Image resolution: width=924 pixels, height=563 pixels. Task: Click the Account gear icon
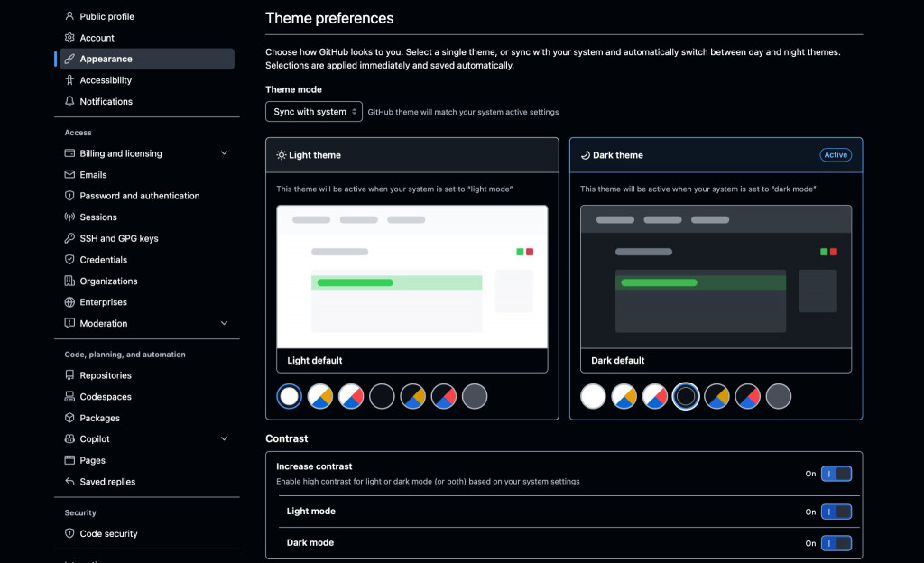[x=69, y=37]
